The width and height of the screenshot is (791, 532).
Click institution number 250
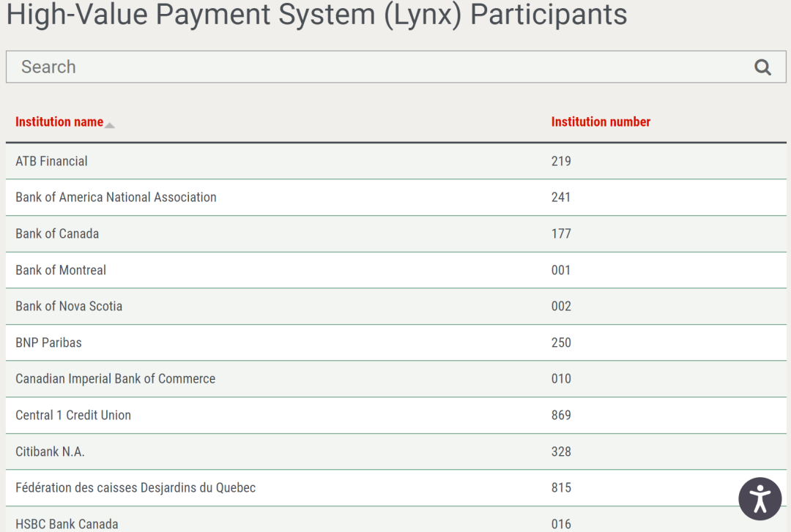[561, 342]
